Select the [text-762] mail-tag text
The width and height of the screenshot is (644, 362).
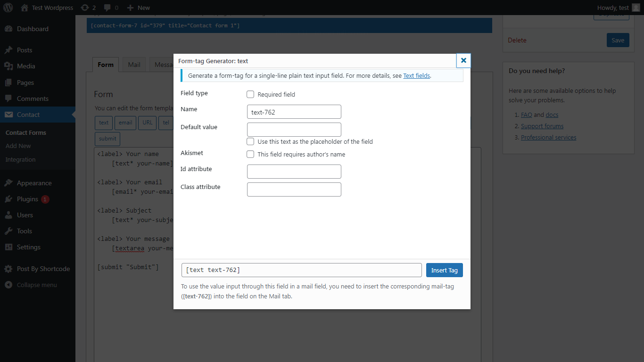coord(197,296)
